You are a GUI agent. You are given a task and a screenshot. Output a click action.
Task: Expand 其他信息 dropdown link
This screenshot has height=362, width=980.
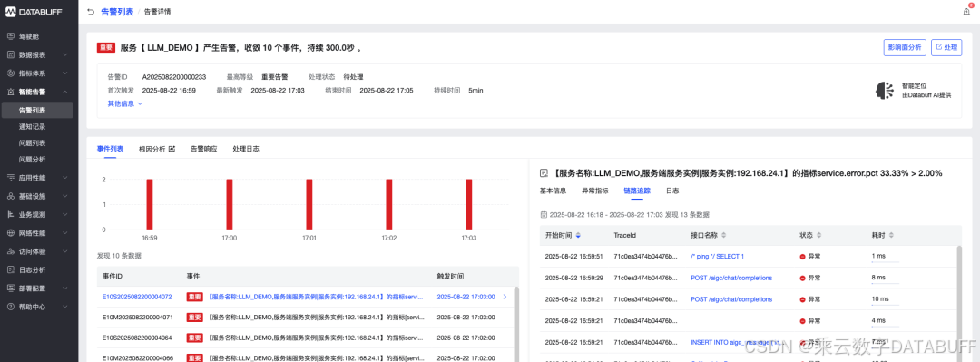point(125,103)
